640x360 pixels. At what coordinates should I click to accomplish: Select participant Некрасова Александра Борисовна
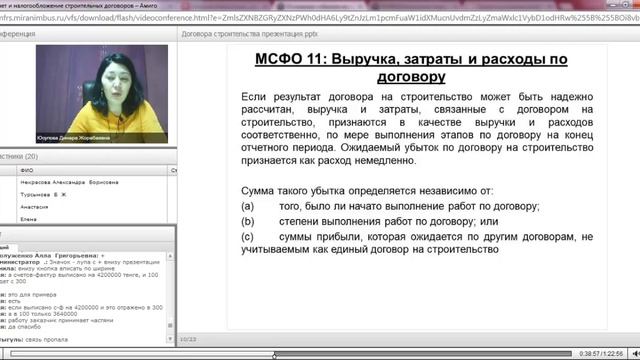[69, 182]
